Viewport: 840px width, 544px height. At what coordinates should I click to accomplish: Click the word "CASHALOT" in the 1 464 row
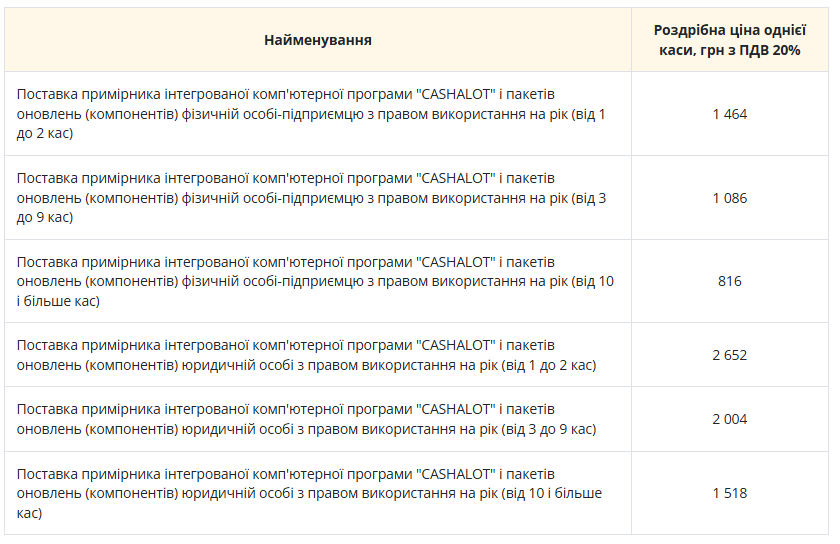(x=455, y=94)
